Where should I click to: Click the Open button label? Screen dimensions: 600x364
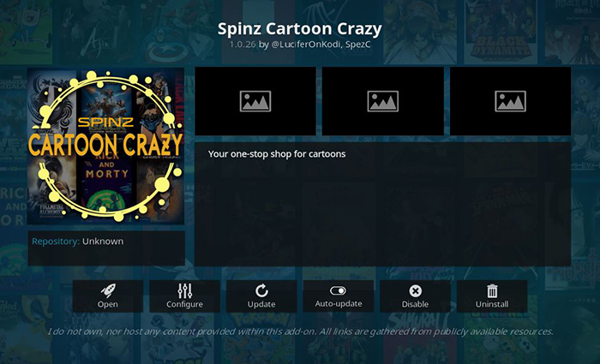[x=107, y=304]
